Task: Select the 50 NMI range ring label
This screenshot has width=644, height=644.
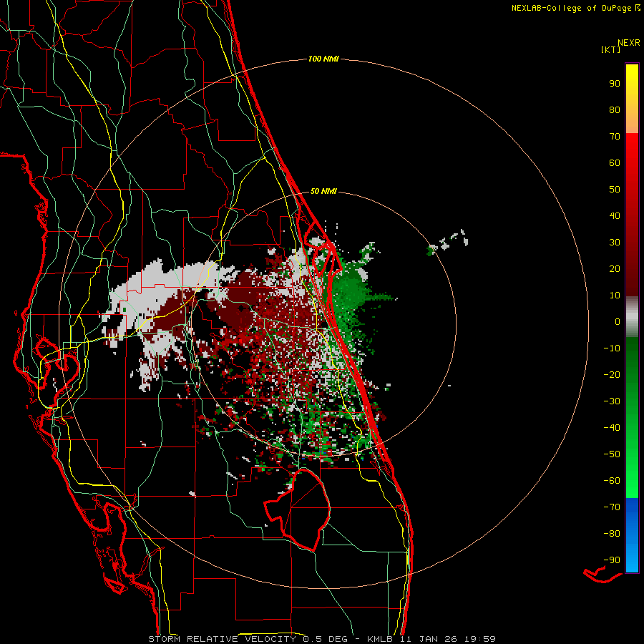Action: tap(323, 191)
